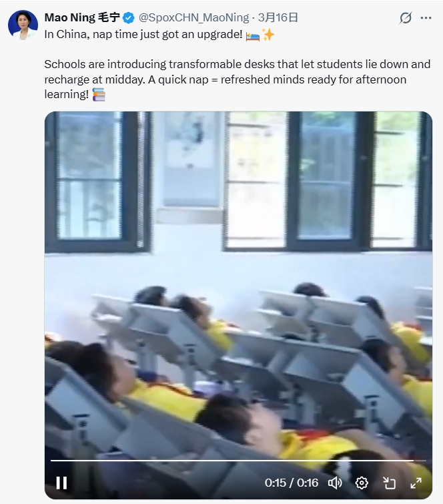Mute the video sound
The height and width of the screenshot is (504, 443).
coord(335,483)
